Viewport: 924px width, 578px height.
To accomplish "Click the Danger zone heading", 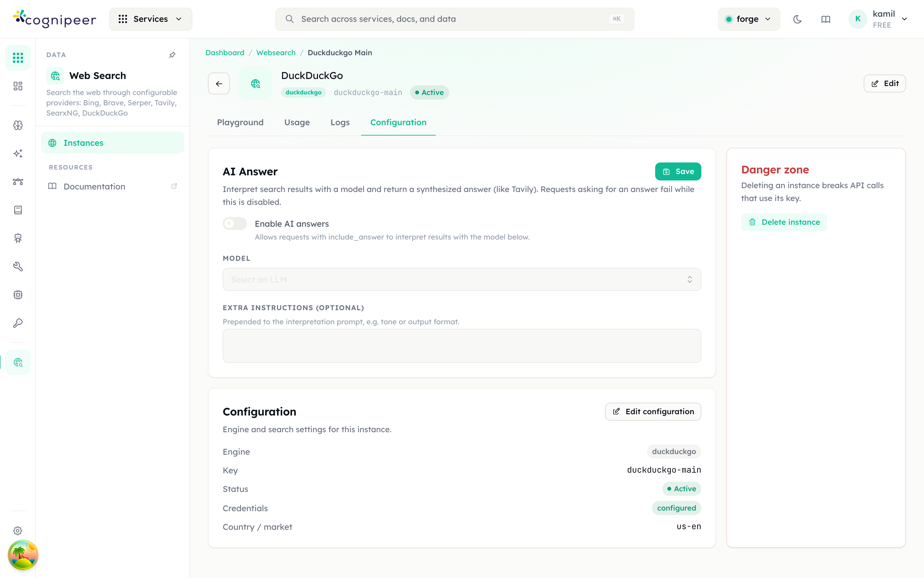I will click(x=775, y=170).
